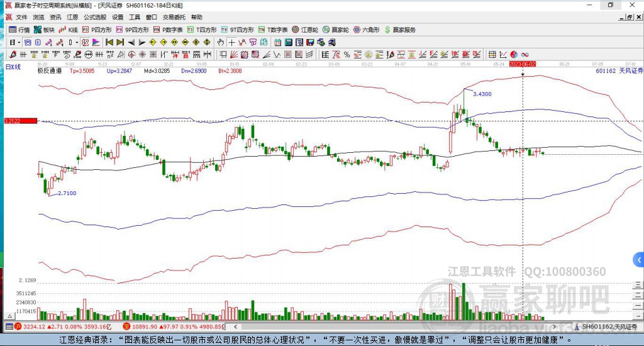
Task: Click the horizontal scrollbar left arrow
Action: (235, 326)
